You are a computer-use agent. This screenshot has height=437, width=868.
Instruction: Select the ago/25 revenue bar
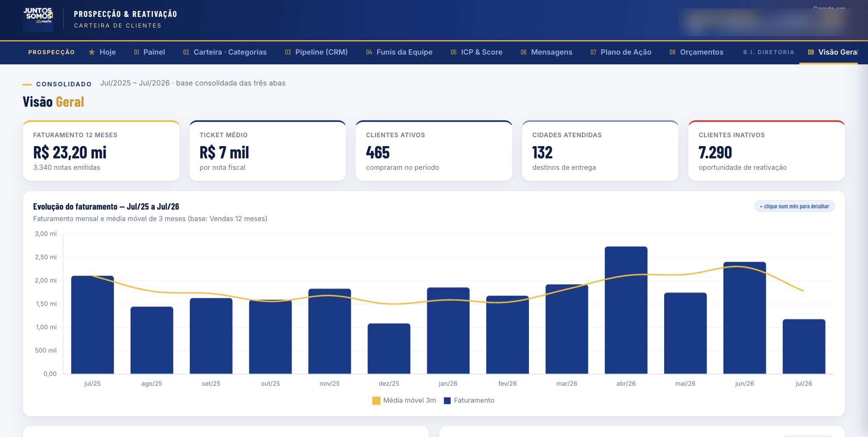(x=152, y=340)
